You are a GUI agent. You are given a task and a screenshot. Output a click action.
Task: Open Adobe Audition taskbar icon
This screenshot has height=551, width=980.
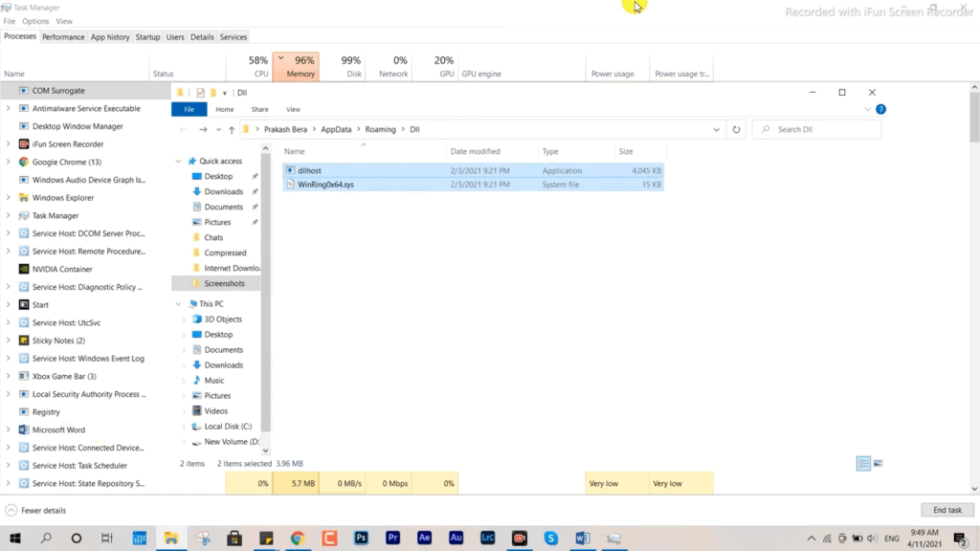[x=457, y=538]
